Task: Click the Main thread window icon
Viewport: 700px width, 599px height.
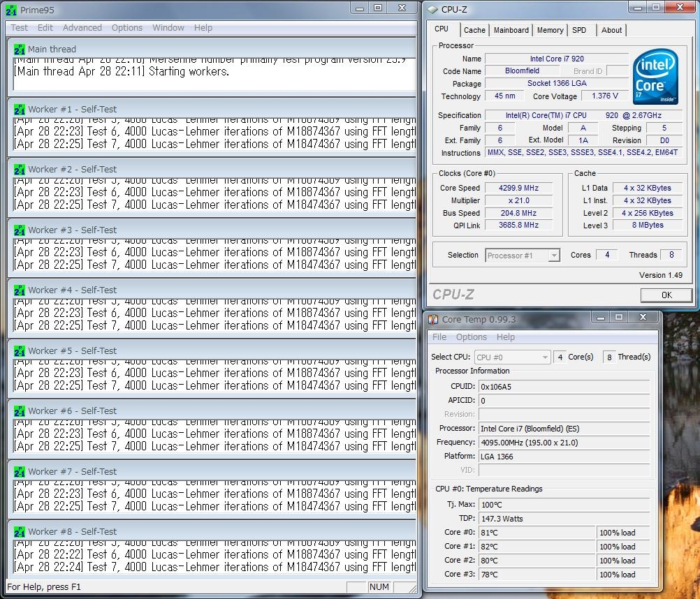Action: [x=20, y=49]
